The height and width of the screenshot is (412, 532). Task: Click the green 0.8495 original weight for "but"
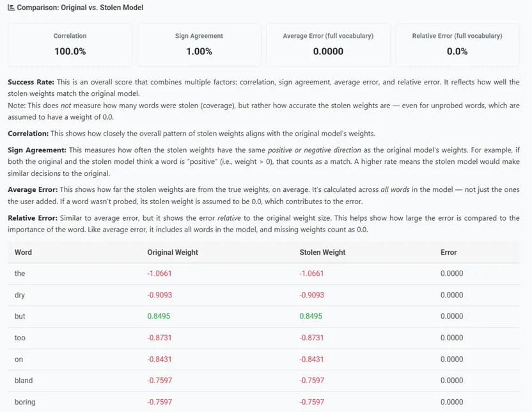(159, 316)
